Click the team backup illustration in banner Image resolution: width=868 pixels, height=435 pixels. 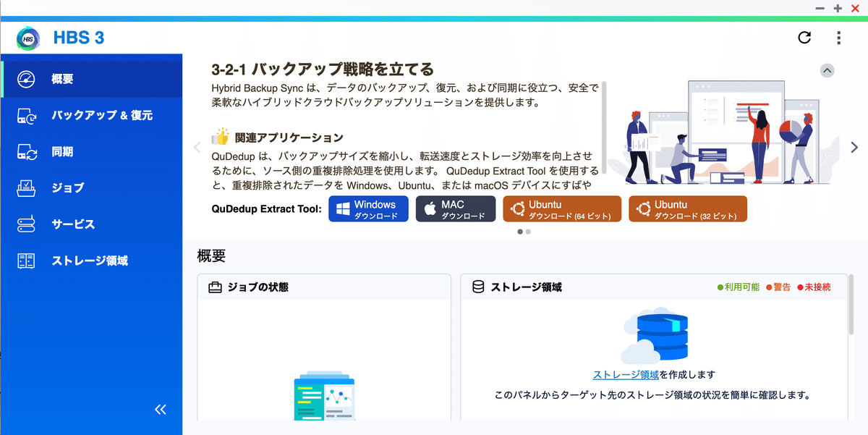pos(725,132)
